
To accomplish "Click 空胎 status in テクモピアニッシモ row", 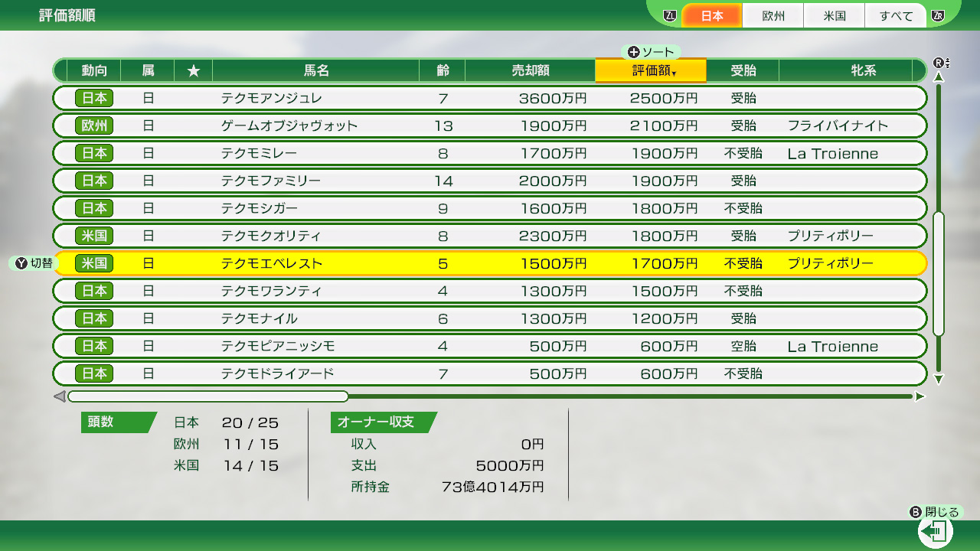I will [743, 346].
